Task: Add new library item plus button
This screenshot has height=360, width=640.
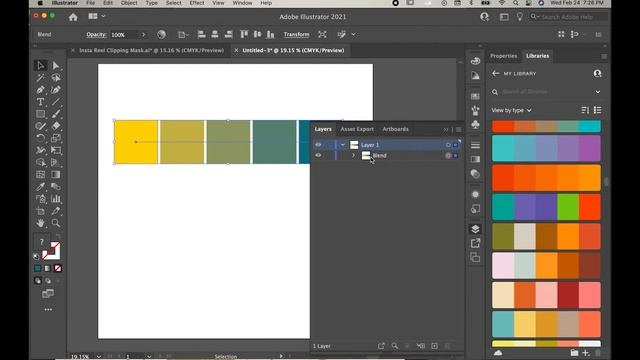Action: click(x=586, y=353)
